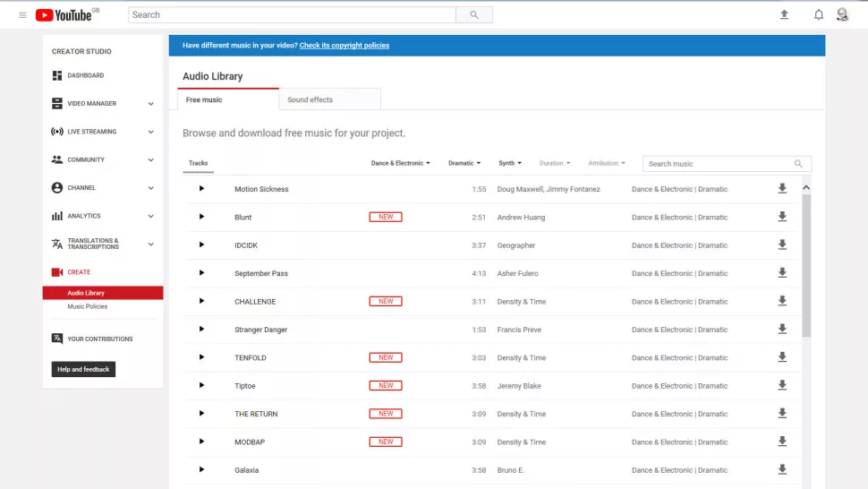Select artist Jeremy Blake

(x=519, y=385)
